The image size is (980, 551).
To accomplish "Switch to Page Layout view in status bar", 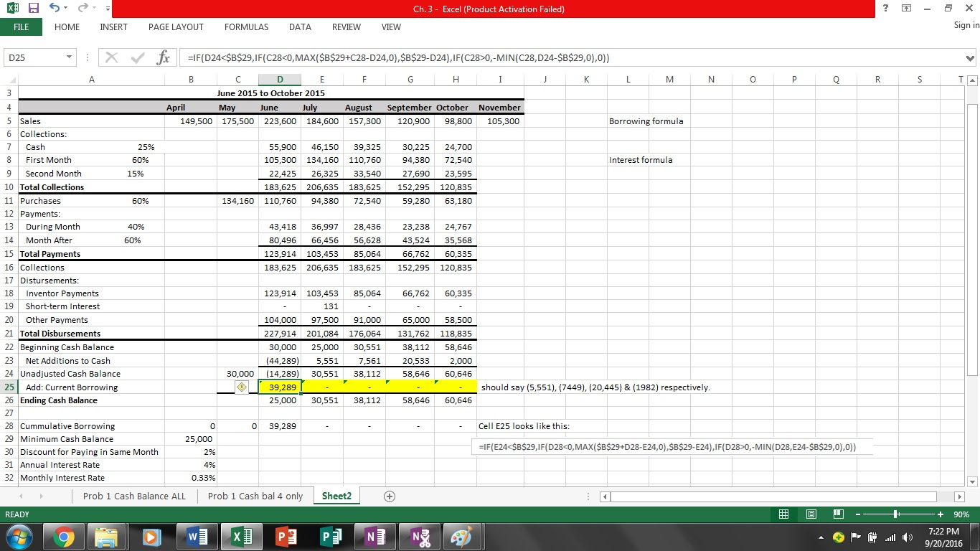I will (x=813, y=514).
